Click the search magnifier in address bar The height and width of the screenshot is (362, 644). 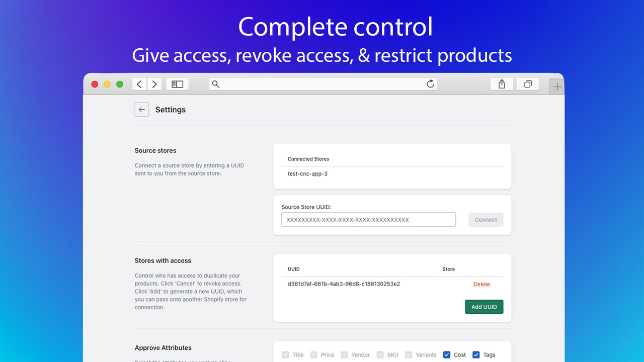(216, 84)
